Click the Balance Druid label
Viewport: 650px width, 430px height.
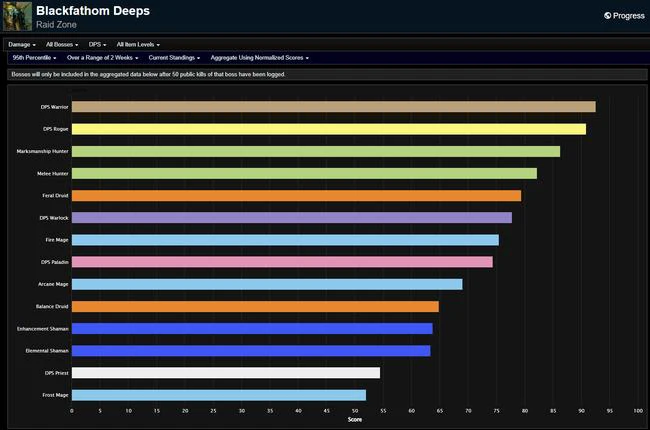click(x=52, y=306)
